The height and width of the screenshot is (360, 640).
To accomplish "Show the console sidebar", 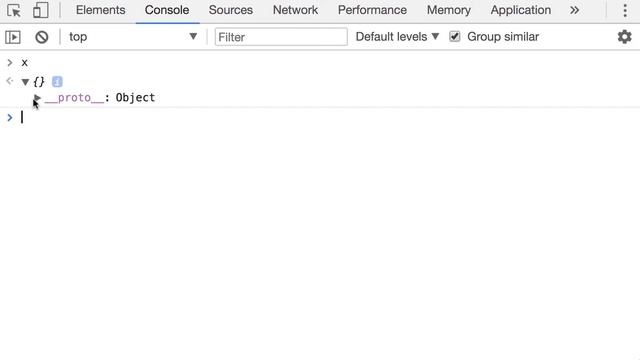I will click(13, 37).
